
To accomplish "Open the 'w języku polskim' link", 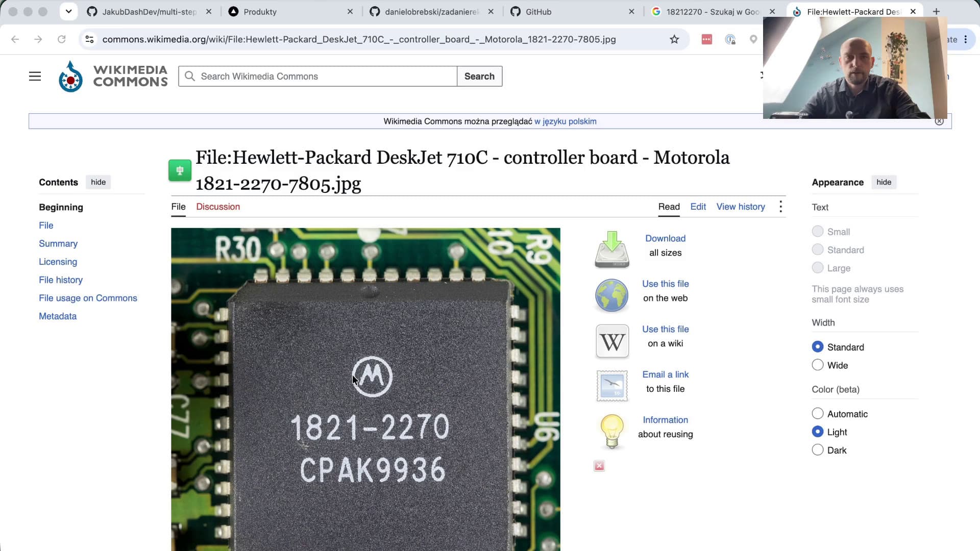I will point(565,121).
